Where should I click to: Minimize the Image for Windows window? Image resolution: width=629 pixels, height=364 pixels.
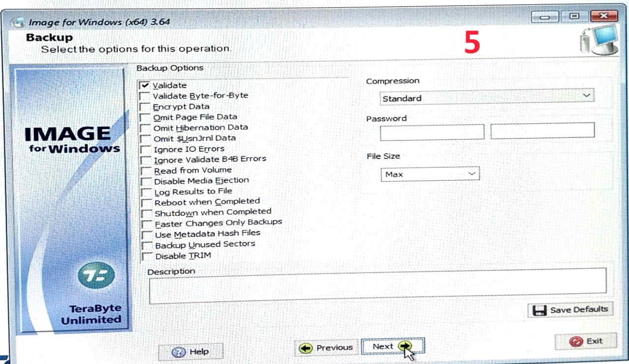point(545,17)
